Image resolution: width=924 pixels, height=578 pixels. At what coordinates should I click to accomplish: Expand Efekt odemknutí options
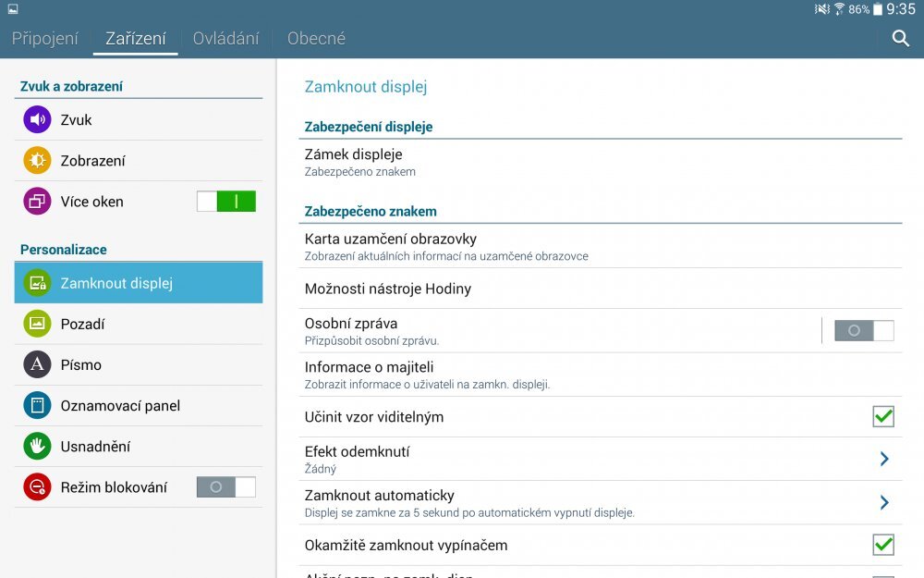883,458
